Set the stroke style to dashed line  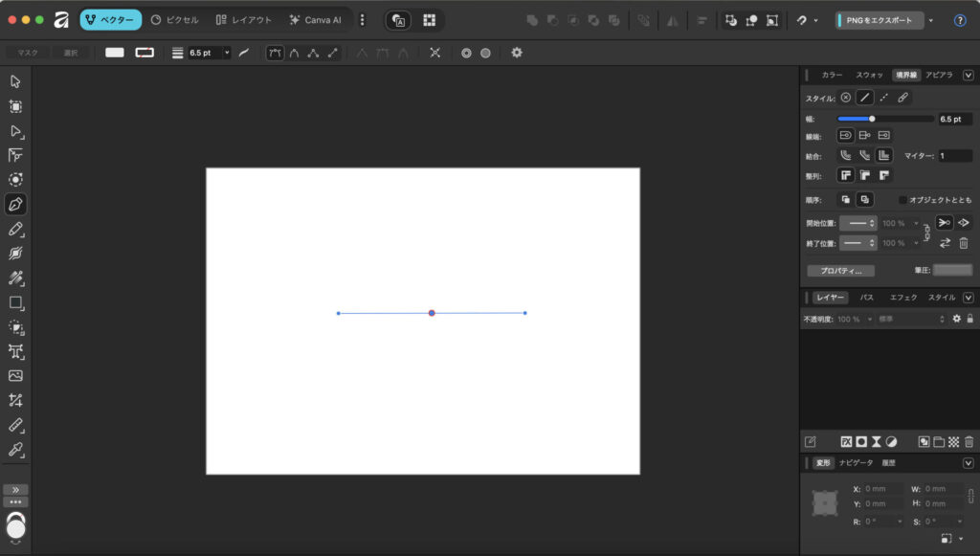(883, 98)
